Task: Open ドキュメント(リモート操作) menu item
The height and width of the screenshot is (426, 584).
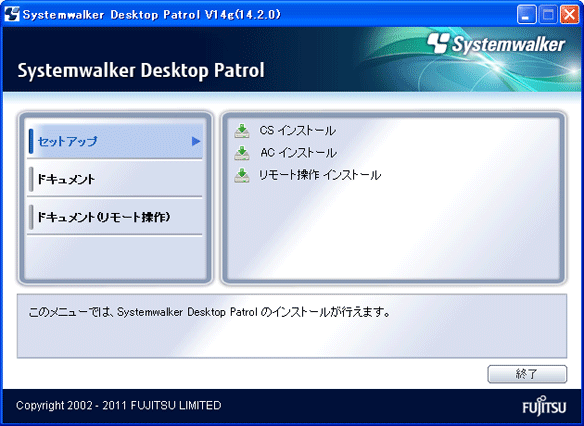Action: click(115, 217)
